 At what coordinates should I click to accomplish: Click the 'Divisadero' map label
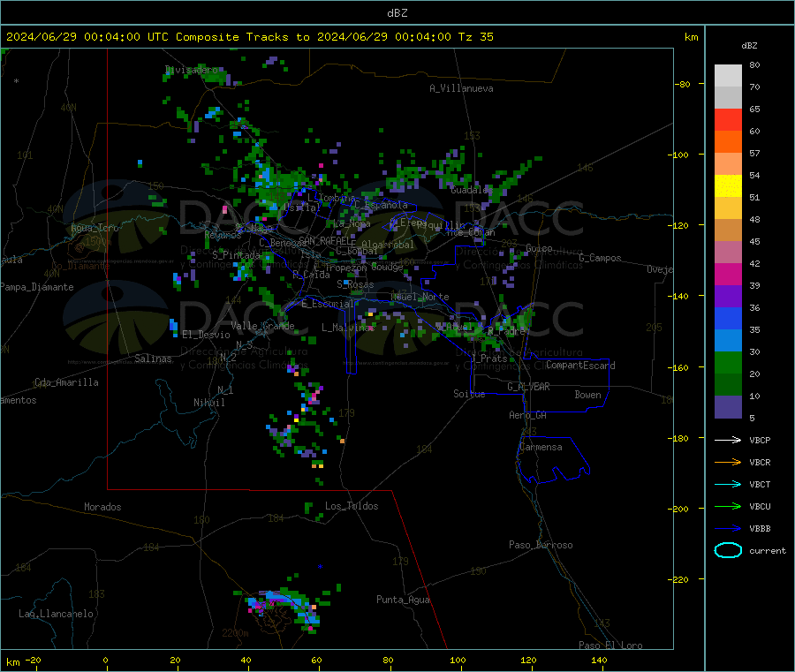[x=191, y=70]
